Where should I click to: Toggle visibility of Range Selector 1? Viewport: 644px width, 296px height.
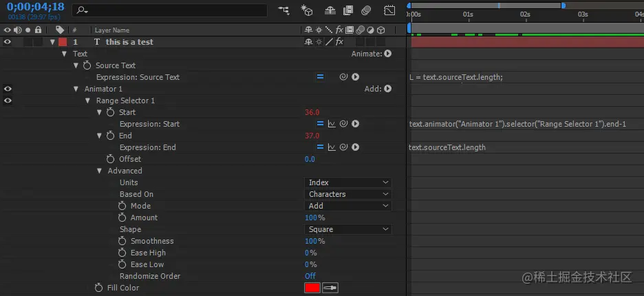tap(8, 101)
